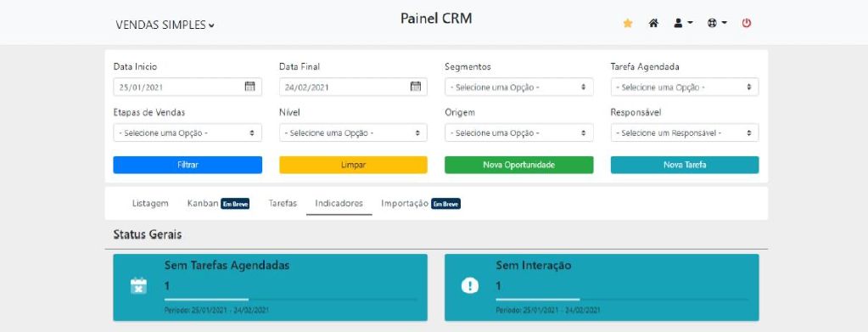
Task: Open the Etapas de Vendas dropdown
Action: tap(188, 133)
